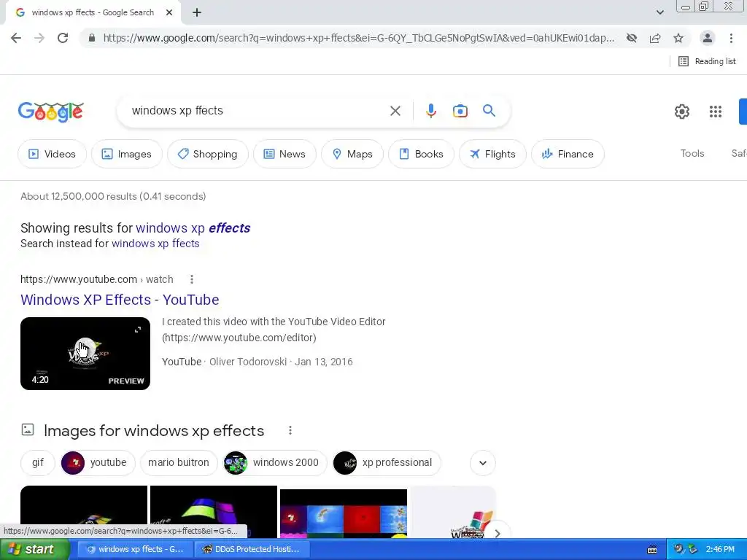
Task: Switch to the Shopping filter
Action: 208,154
